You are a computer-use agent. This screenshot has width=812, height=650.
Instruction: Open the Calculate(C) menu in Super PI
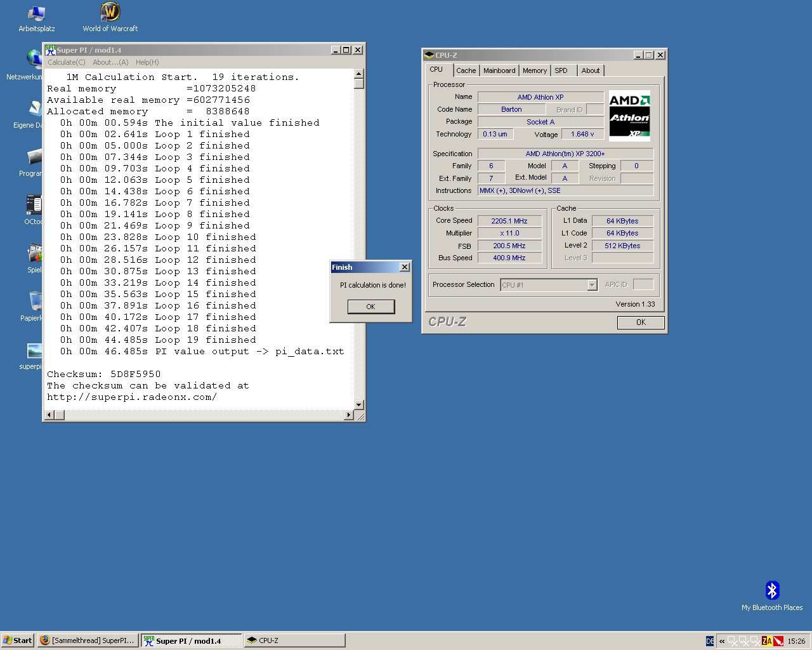(66, 62)
